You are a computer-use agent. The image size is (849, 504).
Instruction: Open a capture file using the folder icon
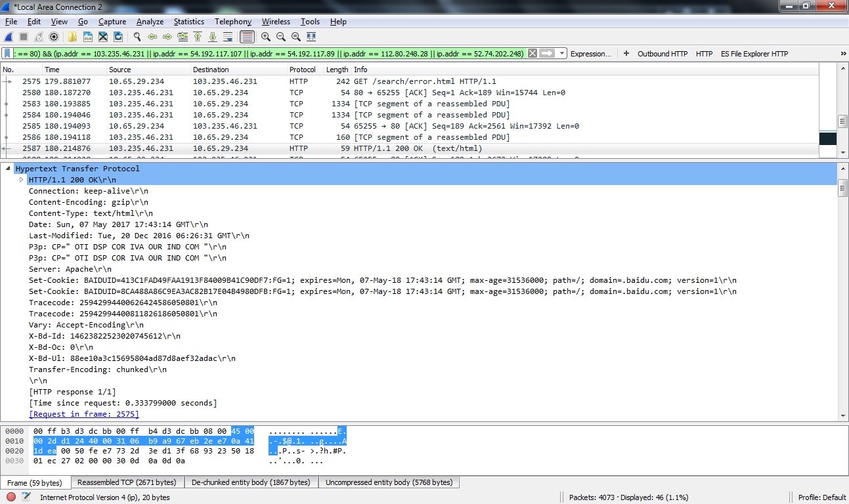(x=72, y=37)
